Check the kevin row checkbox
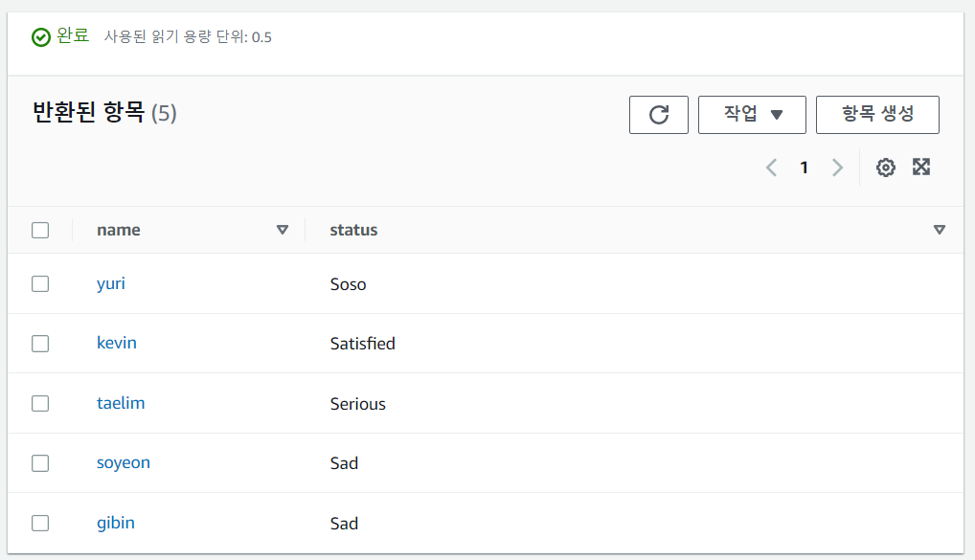Screen dimensions: 975x560 click(40, 343)
